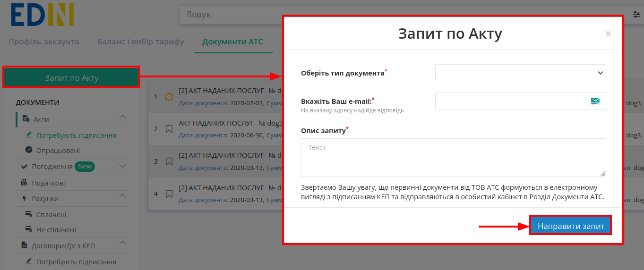Bookmark document row 2
644x270 pixels.
pos(169,128)
